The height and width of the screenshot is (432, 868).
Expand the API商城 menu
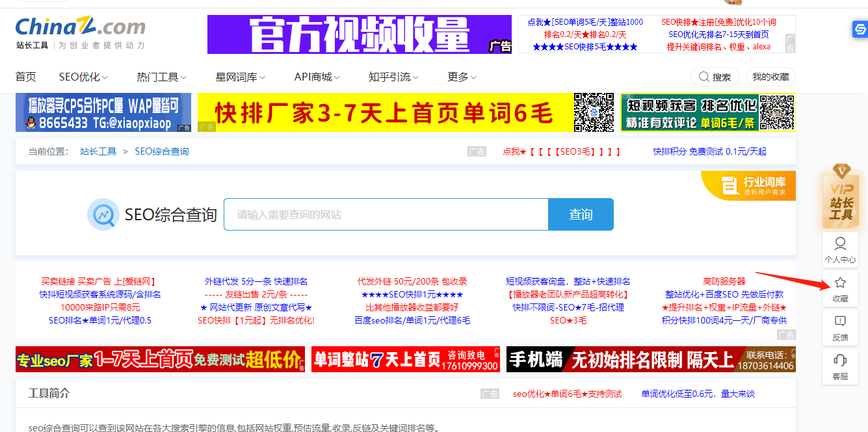point(317,77)
